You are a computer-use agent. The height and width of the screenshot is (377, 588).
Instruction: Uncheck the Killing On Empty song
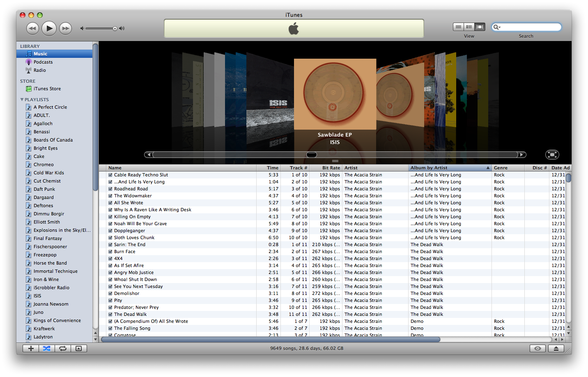click(x=110, y=217)
